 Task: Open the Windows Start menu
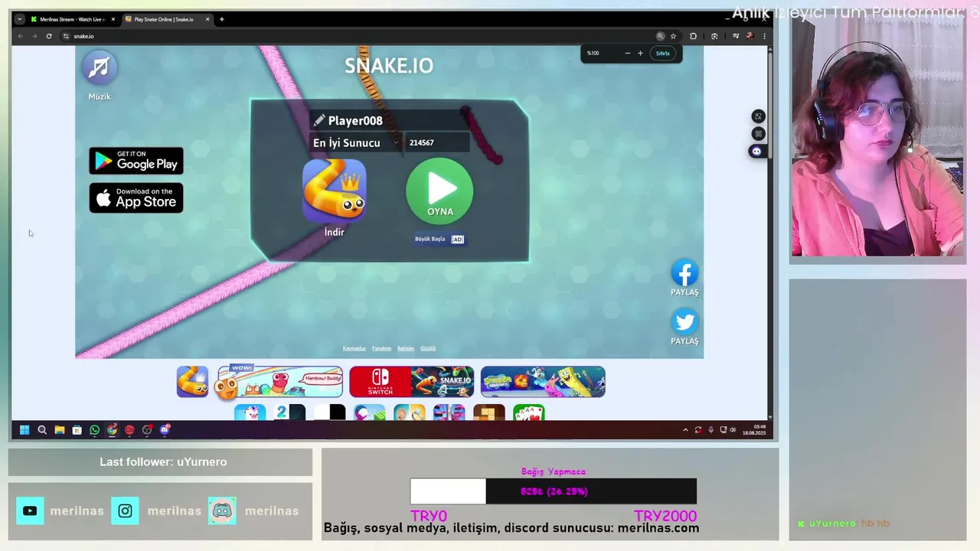click(x=24, y=430)
